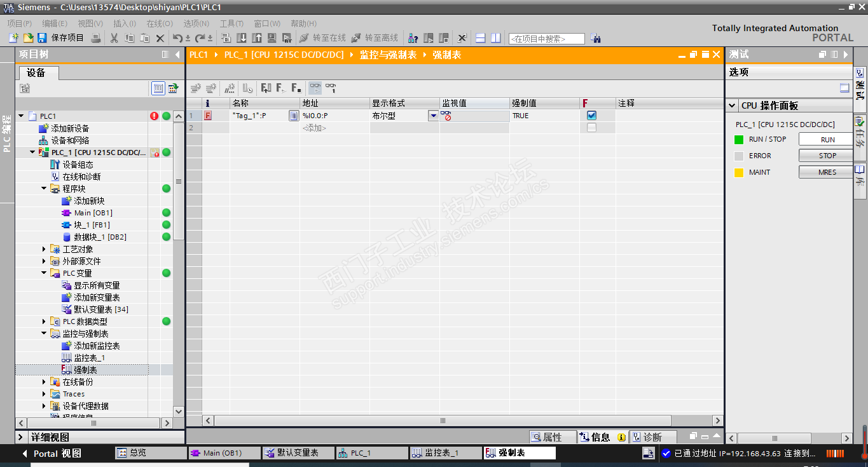868x467 pixels.
Task: Click the open project icon
Action: (x=28, y=38)
